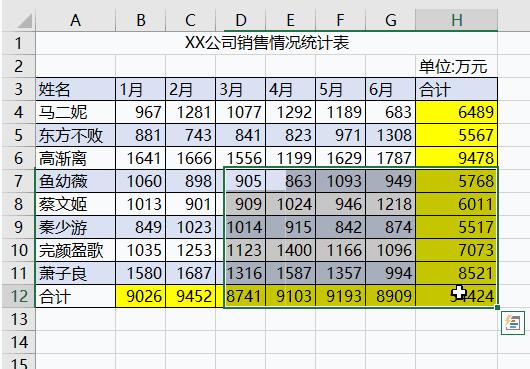Click the 6月 header cell
Image resolution: width=530 pixels, height=369 pixels.
390,89
